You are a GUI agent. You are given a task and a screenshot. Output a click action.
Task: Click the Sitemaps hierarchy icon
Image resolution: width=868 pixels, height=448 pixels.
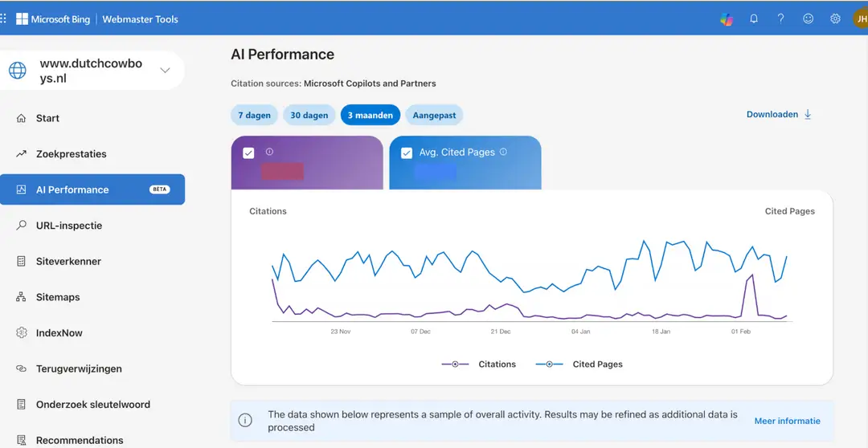(x=21, y=297)
